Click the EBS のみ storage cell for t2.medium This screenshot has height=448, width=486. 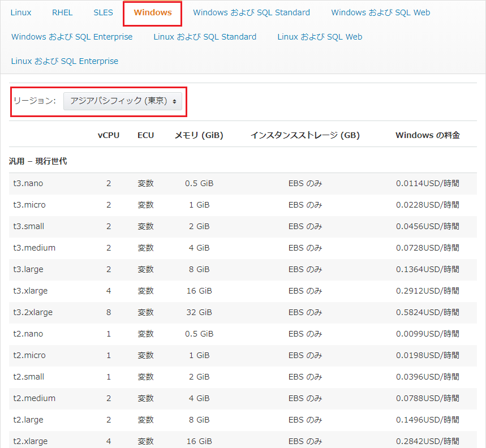tap(305, 398)
